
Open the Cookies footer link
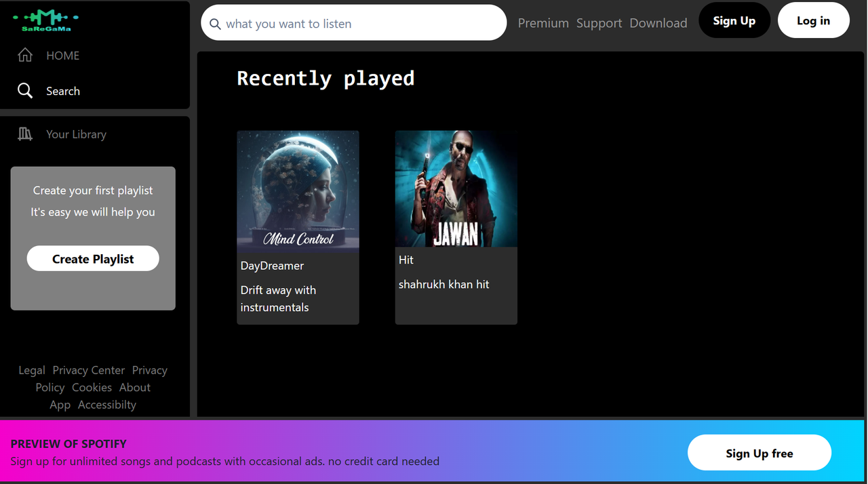pyautogui.click(x=92, y=388)
